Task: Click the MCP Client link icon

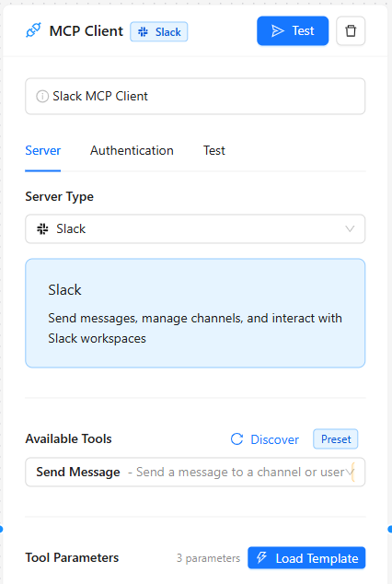Action: coord(33,30)
